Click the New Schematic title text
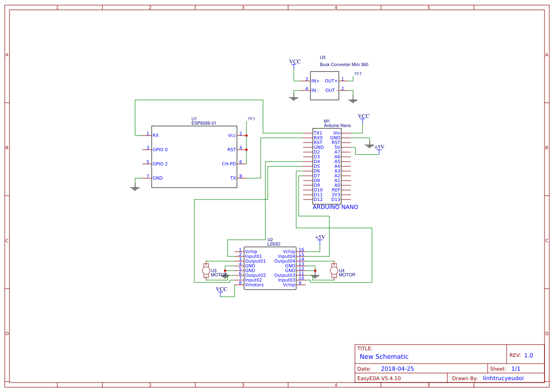This screenshot has height=392, width=554. coord(384,356)
